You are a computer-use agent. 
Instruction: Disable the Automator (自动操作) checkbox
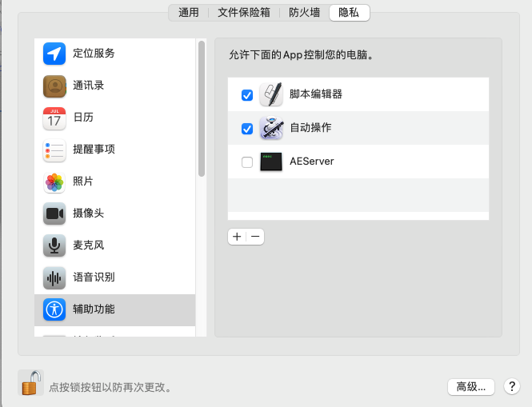247,129
